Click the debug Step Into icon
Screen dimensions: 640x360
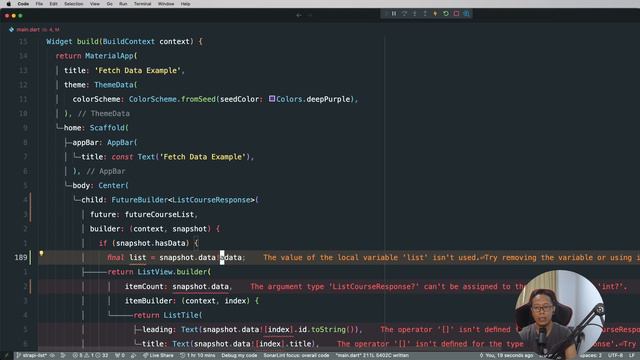point(415,13)
